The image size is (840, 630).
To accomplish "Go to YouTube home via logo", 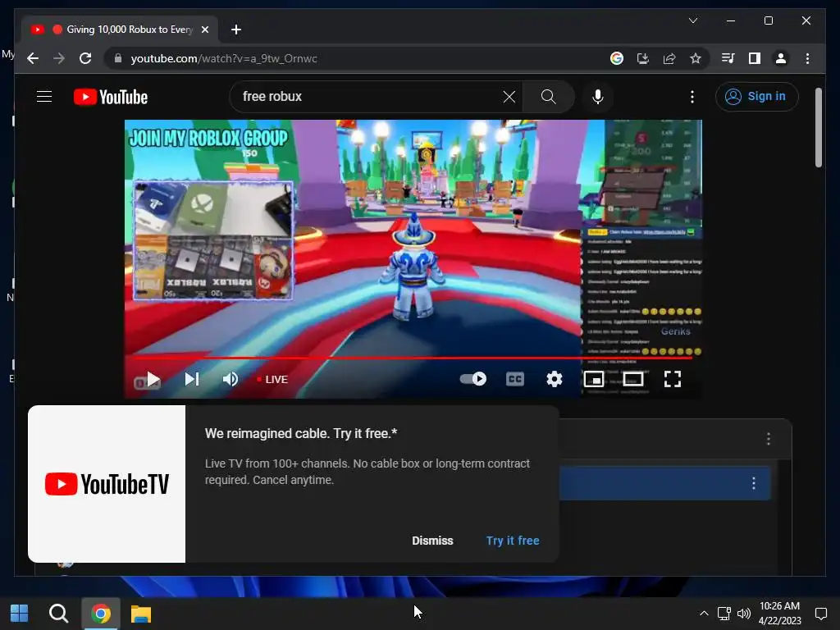I will click(x=111, y=97).
